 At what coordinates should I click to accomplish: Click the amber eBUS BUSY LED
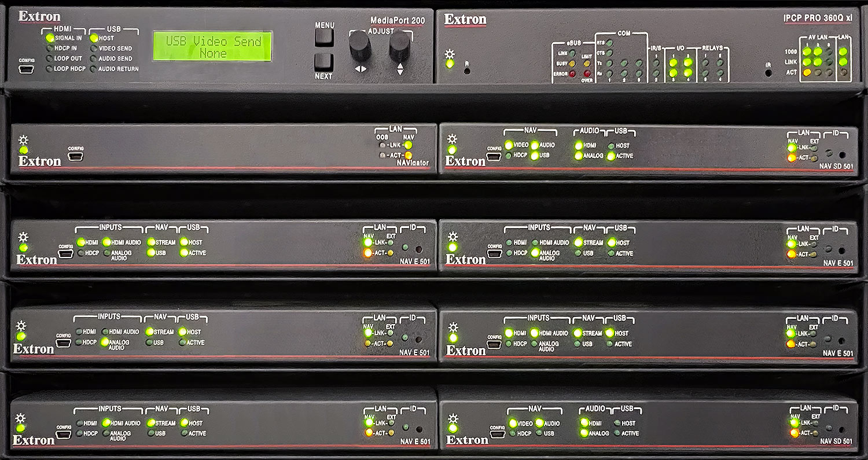click(x=572, y=63)
